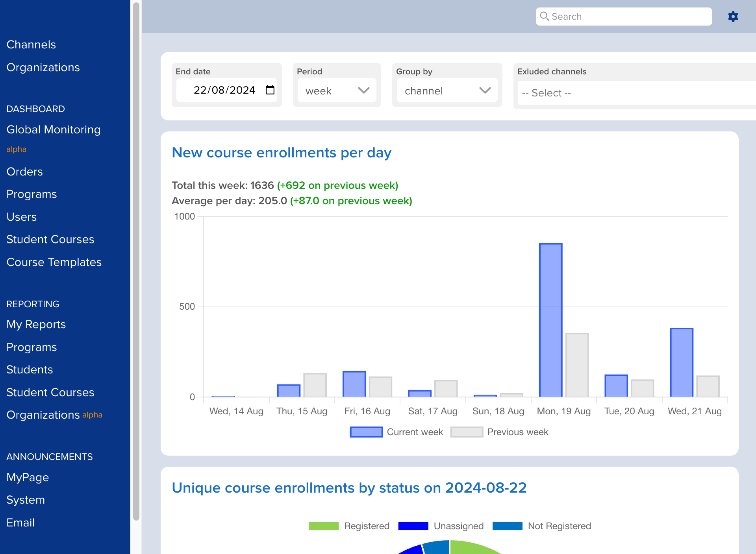Screen dimensions: 756x554
Task: Click the Channels sidebar link
Action: (x=31, y=44)
